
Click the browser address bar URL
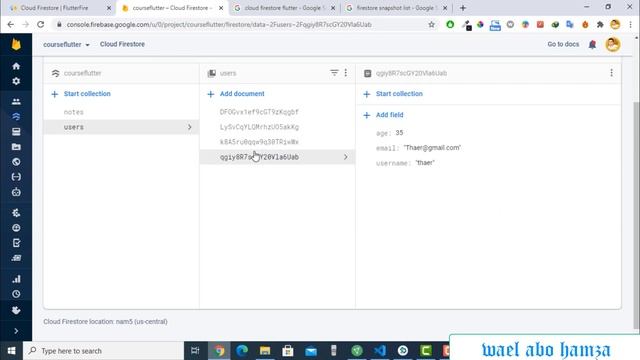click(219, 24)
